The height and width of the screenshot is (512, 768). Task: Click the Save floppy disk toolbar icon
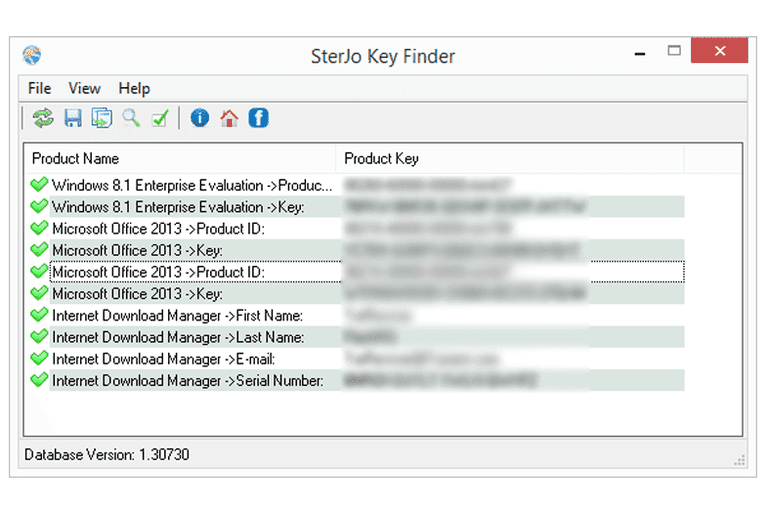(x=73, y=118)
